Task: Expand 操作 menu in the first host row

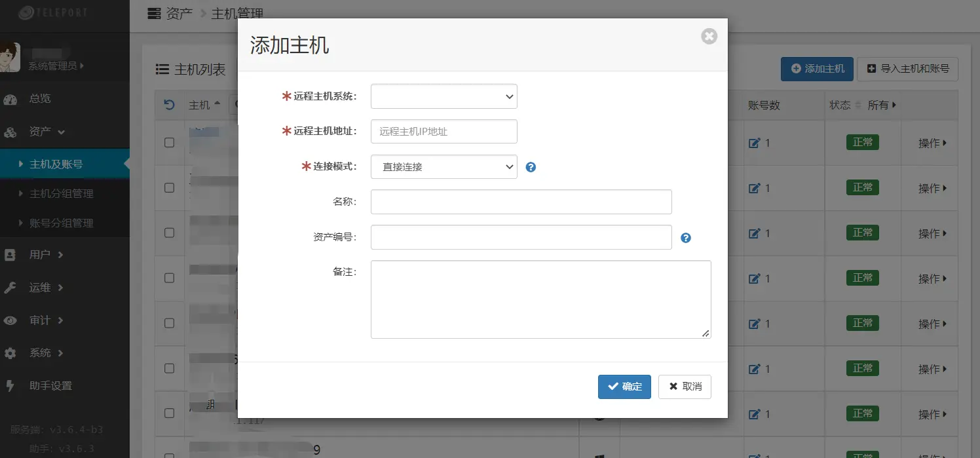Action: pos(932,143)
